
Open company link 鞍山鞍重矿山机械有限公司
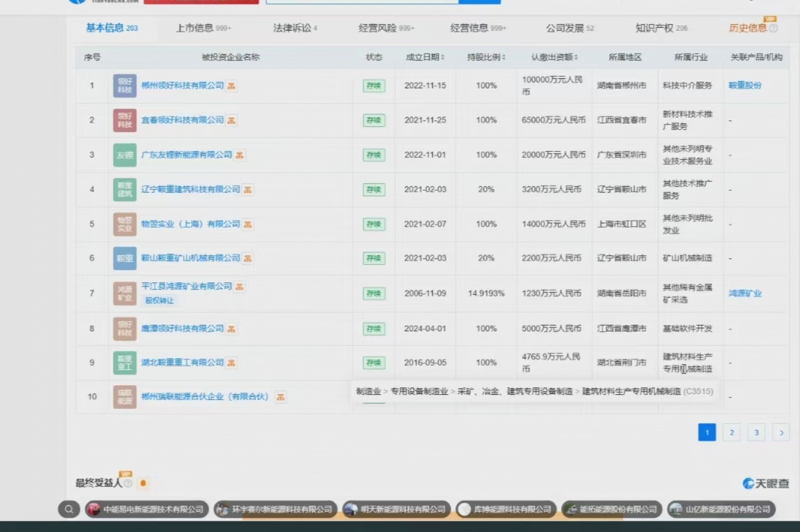191,258
